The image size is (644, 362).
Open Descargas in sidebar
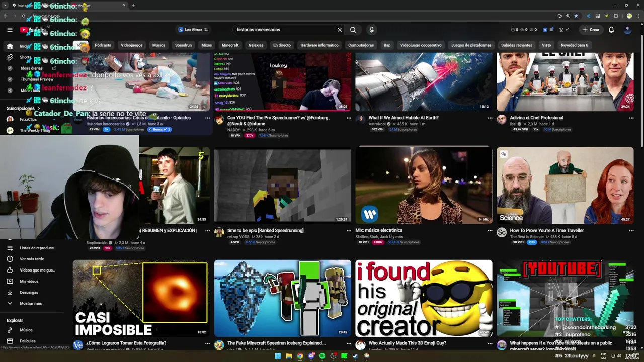click(29, 292)
